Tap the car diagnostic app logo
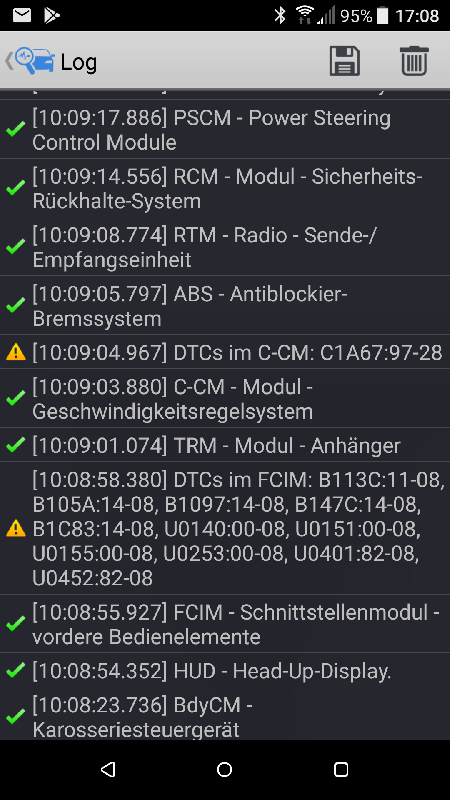 (34, 61)
